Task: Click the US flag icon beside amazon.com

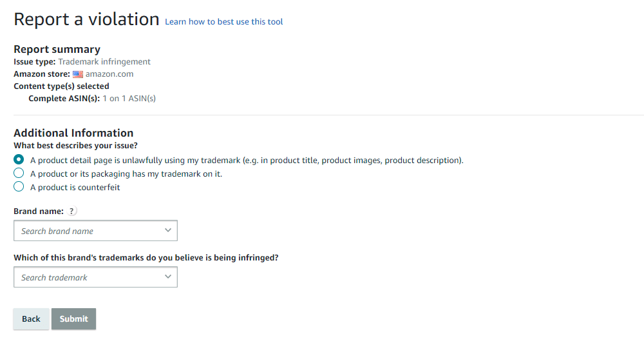Action: pyautogui.click(x=78, y=74)
